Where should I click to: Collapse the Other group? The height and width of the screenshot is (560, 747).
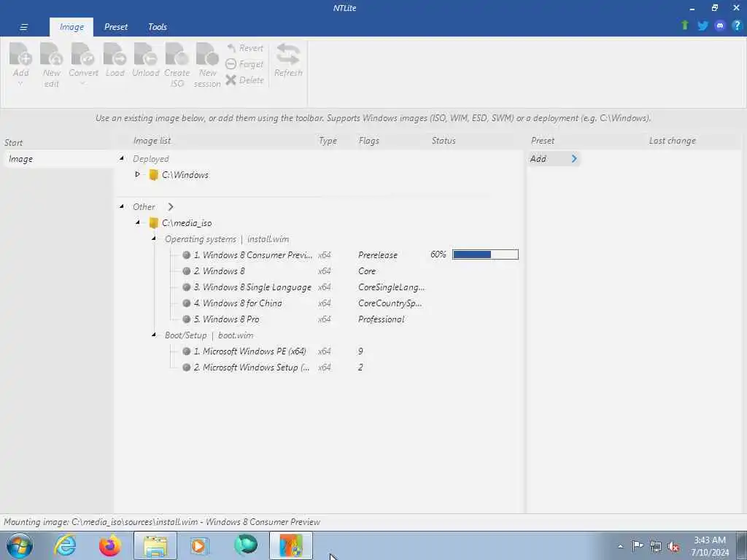click(122, 206)
